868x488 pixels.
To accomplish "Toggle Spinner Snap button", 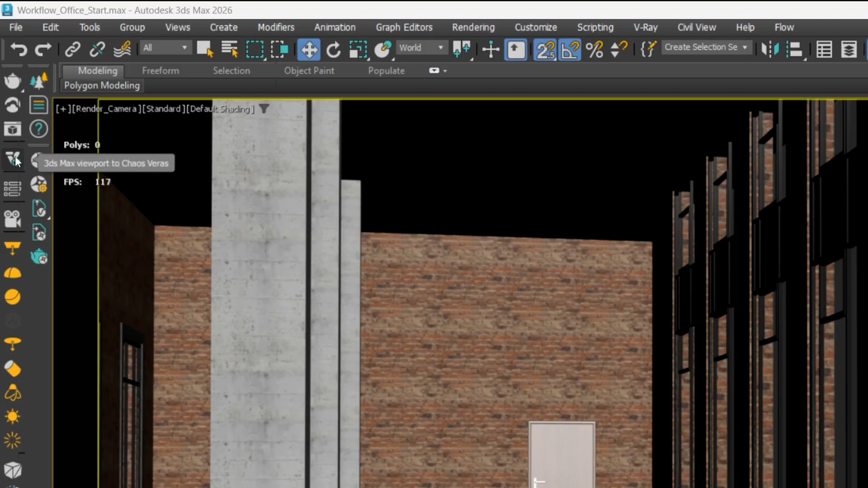I will click(x=619, y=49).
